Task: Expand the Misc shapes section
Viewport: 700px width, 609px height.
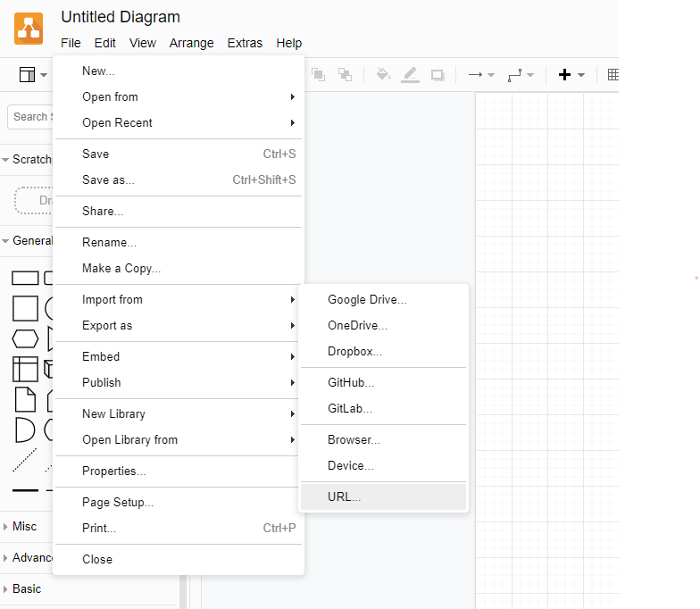Action: pos(25,527)
